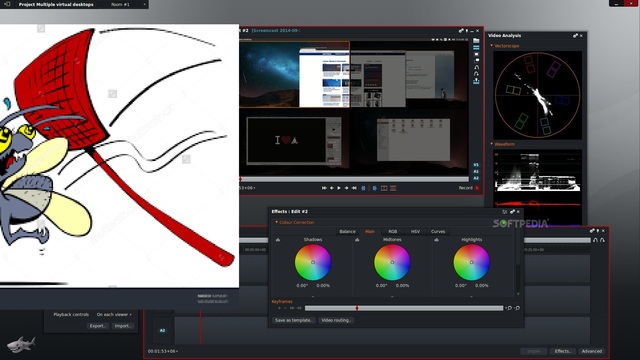Viewport: 640px width, 360px height.
Task: Click the shark icon in bottom corner
Action: [21, 344]
